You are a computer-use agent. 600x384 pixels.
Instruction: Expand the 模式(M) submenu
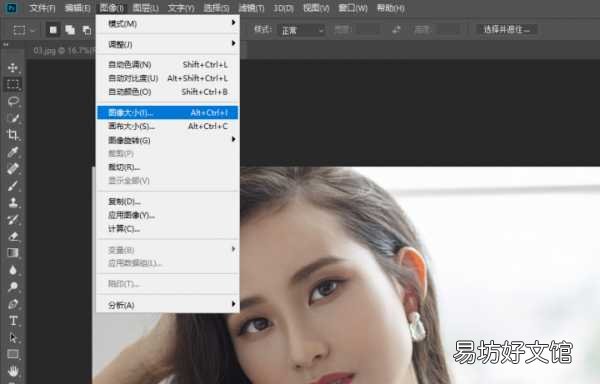click(168, 24)
